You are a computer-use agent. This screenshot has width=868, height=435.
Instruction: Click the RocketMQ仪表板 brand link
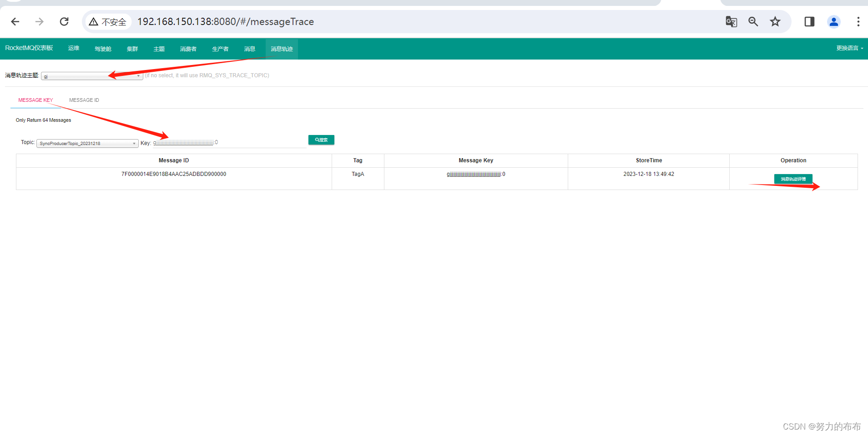29,48
